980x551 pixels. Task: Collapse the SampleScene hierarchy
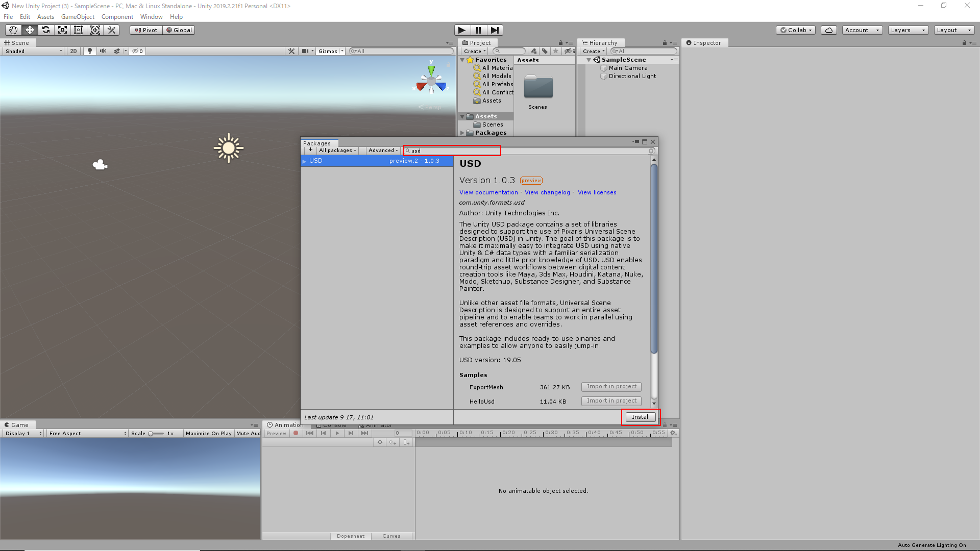[x=589, y=60]
